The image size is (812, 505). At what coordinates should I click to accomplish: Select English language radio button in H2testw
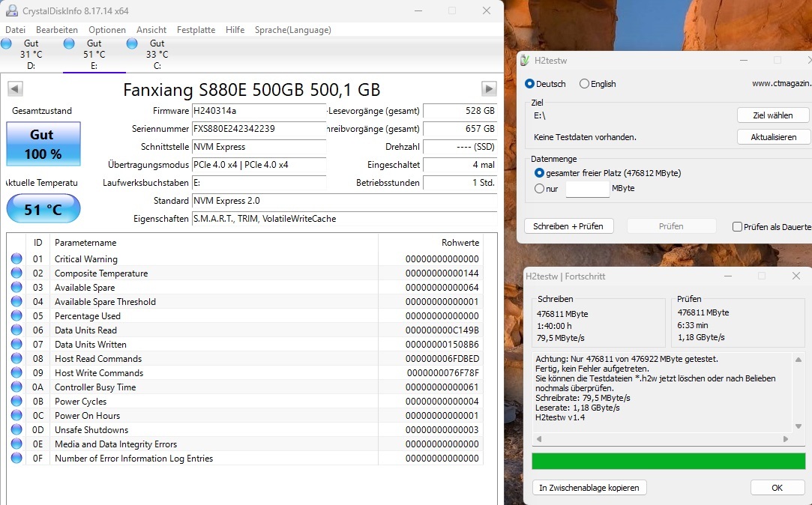click(x=584, y=84)
